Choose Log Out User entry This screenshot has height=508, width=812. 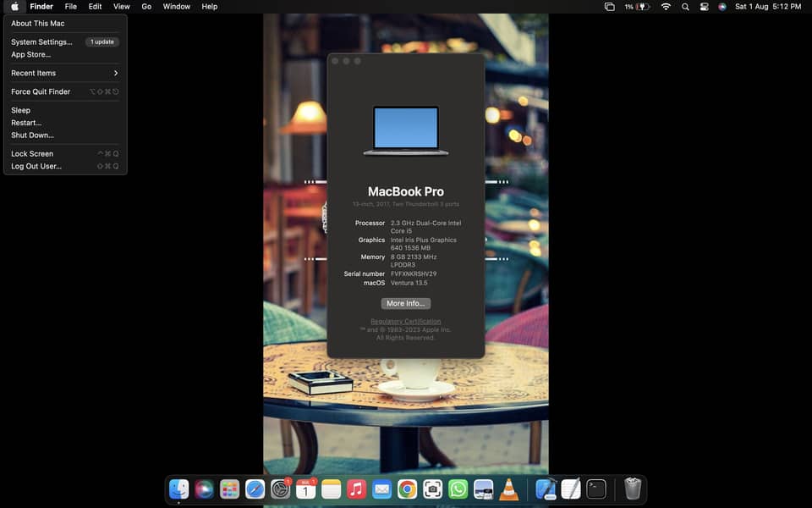(65, 167)
